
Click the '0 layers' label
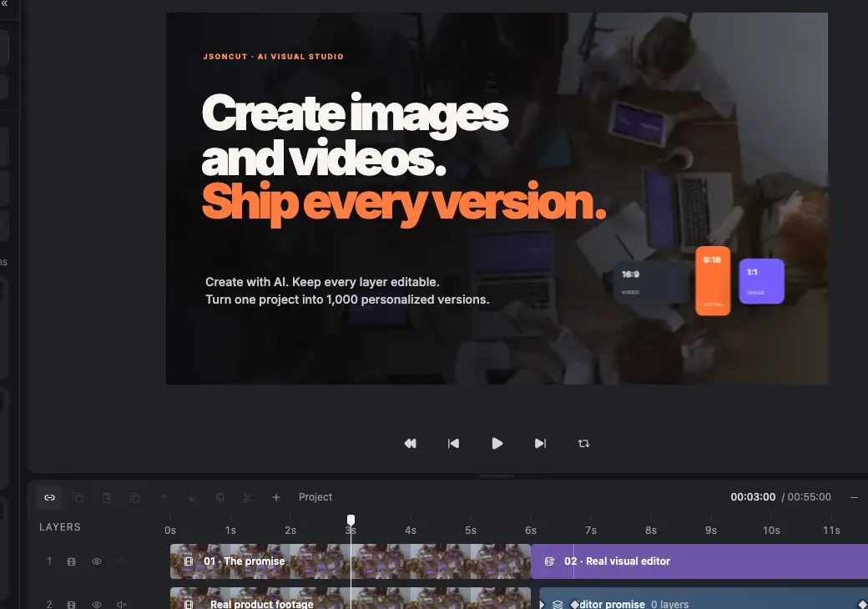[670, 605]
